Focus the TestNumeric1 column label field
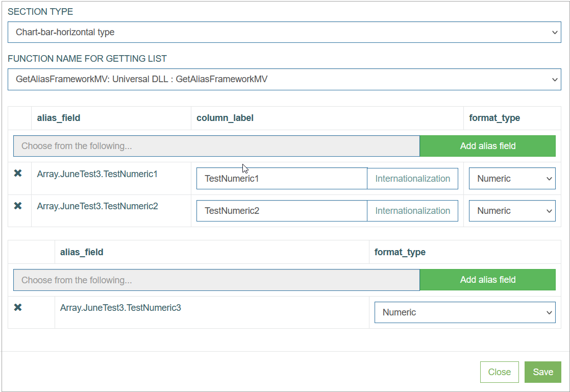This screenshot has width=570, height=392. click(282, 179)
